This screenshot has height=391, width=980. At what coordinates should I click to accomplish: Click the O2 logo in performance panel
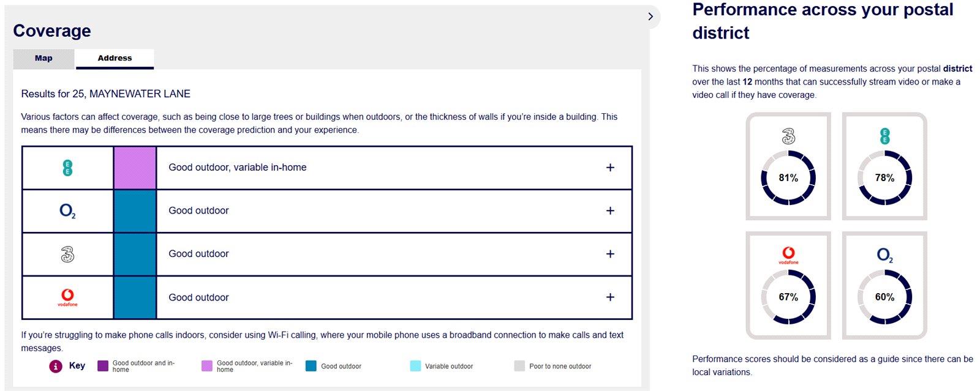(x=884, y=255)
